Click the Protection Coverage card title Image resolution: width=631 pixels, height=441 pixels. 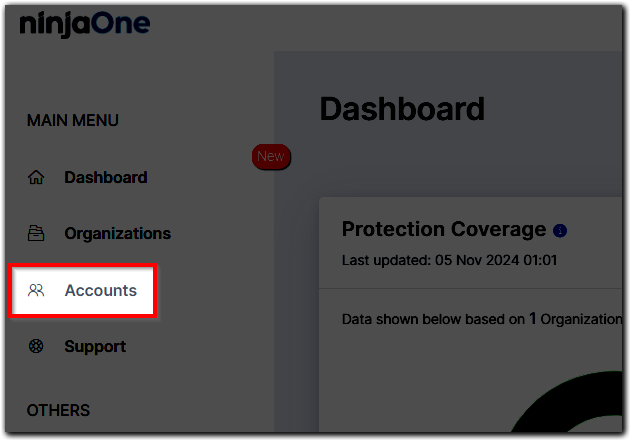click(444, 229)
